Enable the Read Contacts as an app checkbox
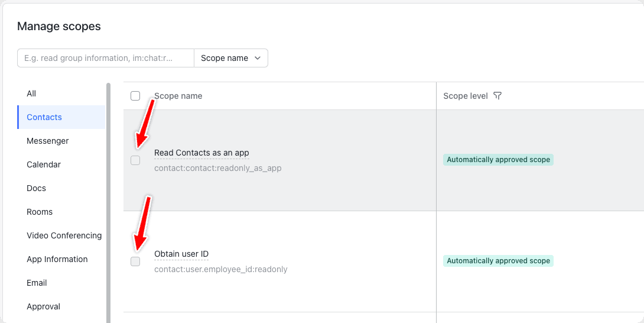This screenshot has width=644, height=323. point(135,160)
